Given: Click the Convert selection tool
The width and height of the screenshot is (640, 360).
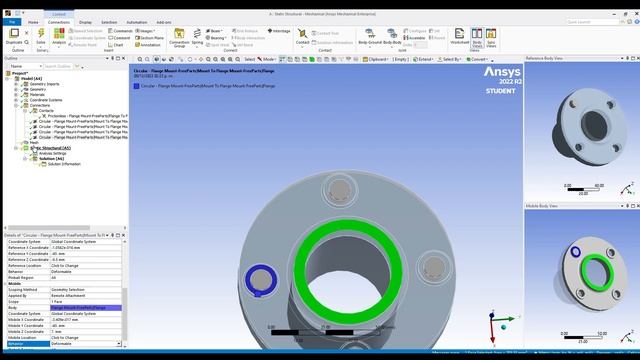Looking at the screenshot, I should click(x=477, y=59).
